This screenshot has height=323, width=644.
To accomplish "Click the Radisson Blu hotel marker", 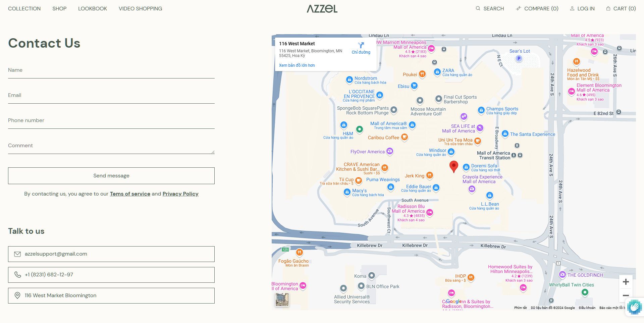I will [x=430, y=212].
